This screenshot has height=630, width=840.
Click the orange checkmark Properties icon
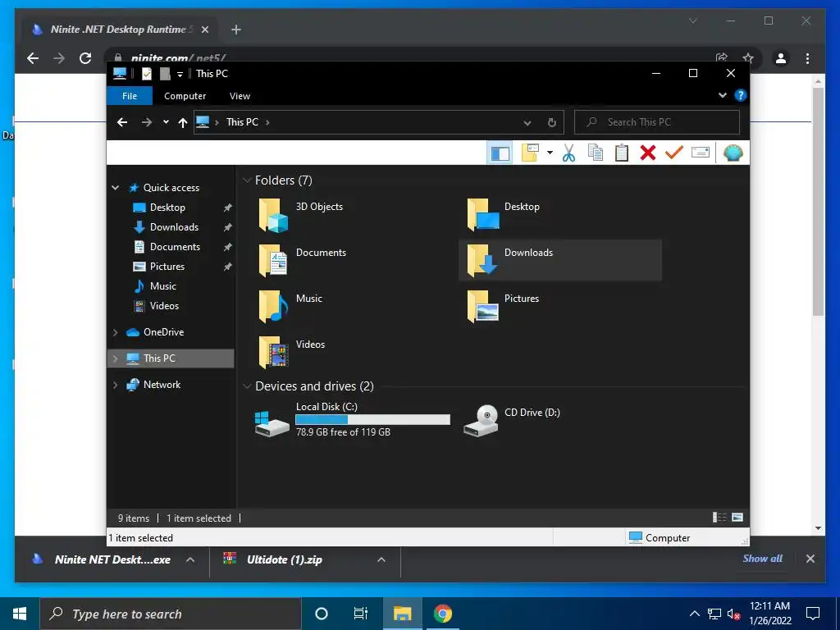(674, 153)
